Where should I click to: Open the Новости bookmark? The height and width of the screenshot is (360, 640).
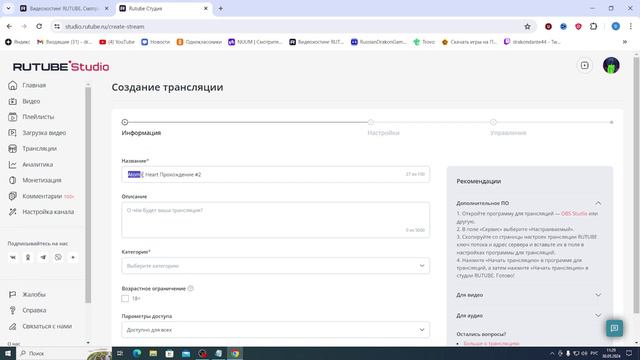(156, 42)
